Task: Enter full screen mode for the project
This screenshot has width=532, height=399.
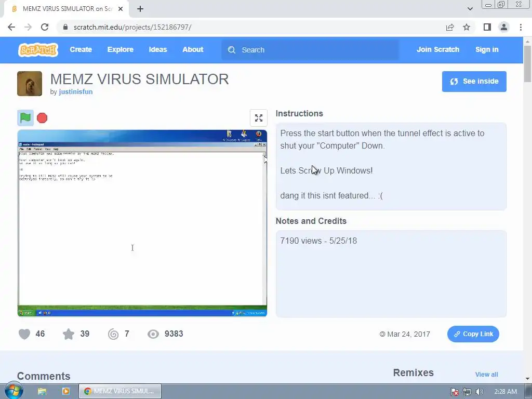Action: [x=259, y=118]
